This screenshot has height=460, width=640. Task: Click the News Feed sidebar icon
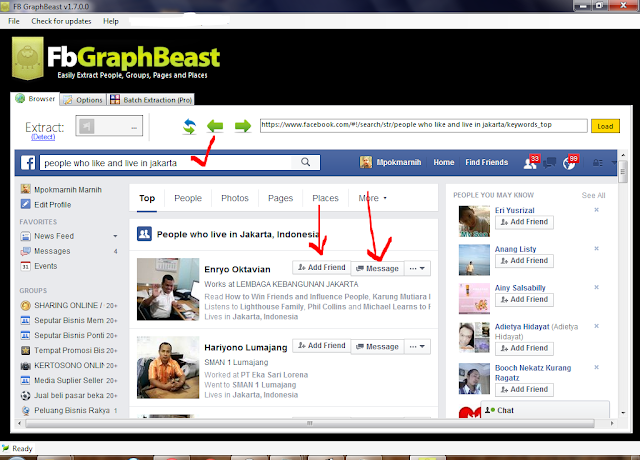[25, 236]
